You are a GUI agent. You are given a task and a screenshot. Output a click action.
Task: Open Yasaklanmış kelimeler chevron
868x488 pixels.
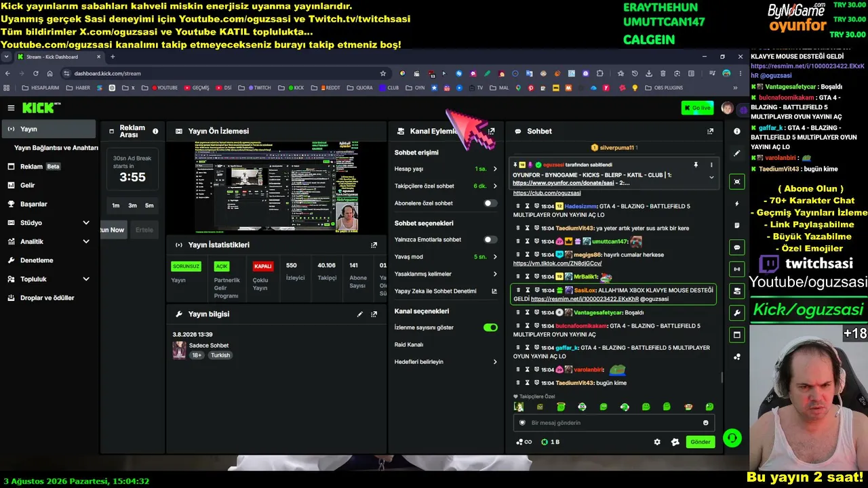495,274
